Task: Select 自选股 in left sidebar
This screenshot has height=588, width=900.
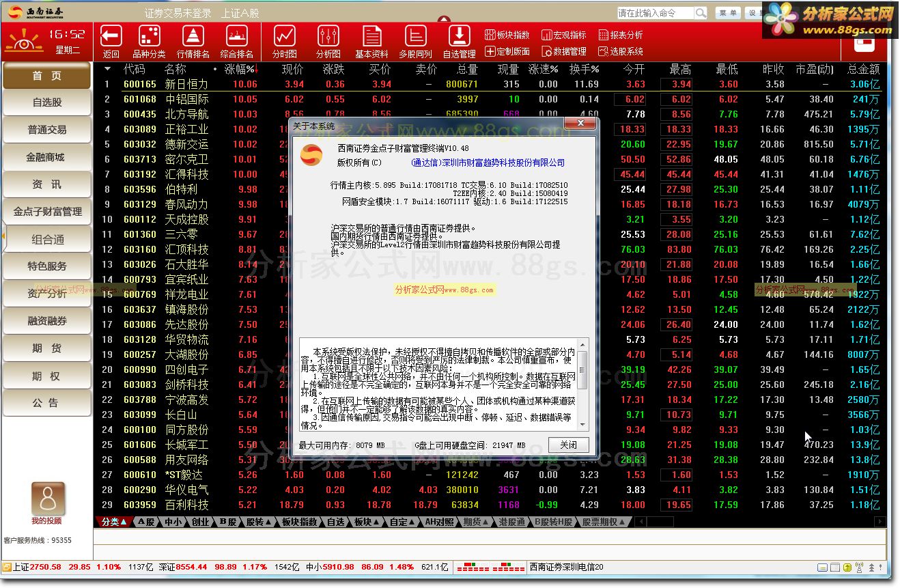Action: point(47,102)
